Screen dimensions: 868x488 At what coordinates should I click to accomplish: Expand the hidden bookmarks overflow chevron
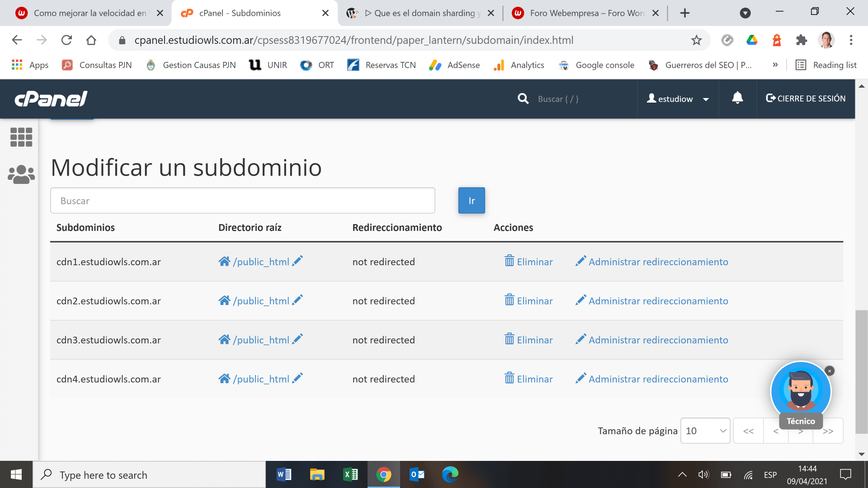click(x=775, y=65)
